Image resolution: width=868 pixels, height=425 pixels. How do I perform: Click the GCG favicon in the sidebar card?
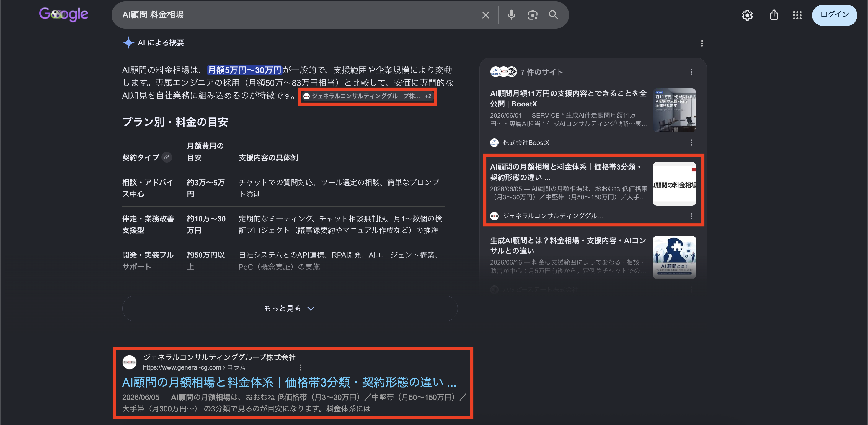click(494, 216)
